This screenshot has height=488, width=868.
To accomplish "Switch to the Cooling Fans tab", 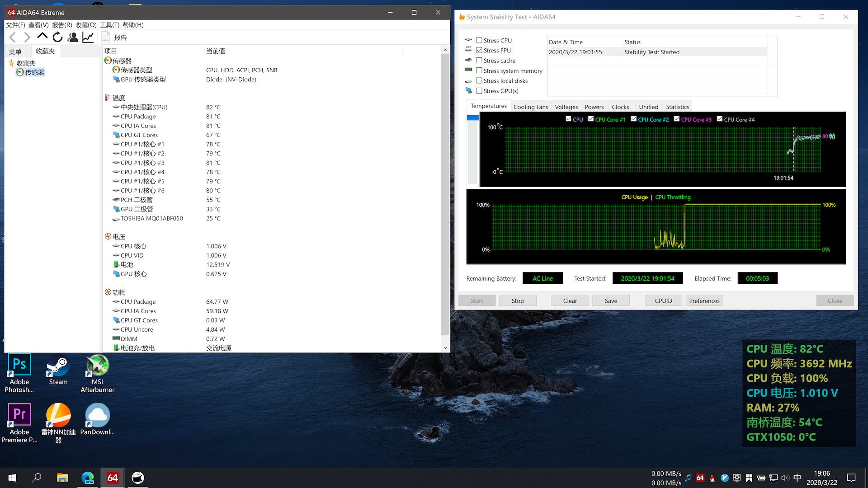I will pyautogui.click(x=531, y=107).
